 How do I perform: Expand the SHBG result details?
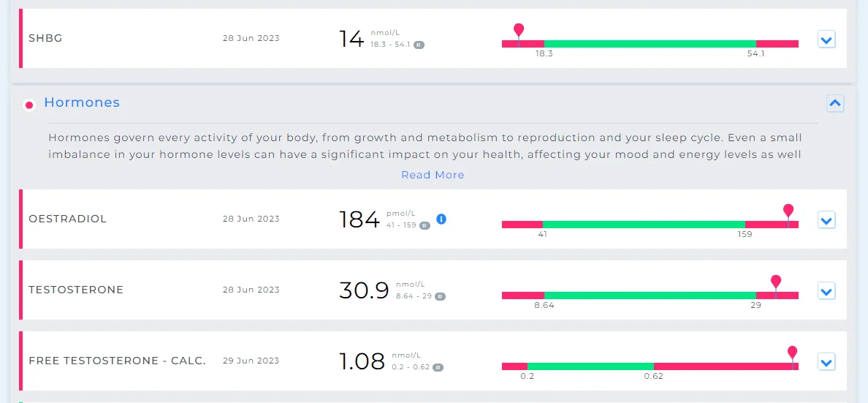click(x=826, y=39)
